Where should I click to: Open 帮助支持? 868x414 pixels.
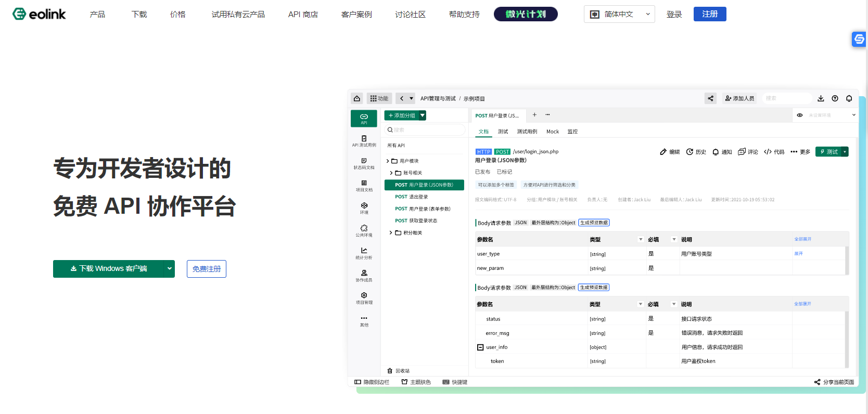click(x=464, y=14)
